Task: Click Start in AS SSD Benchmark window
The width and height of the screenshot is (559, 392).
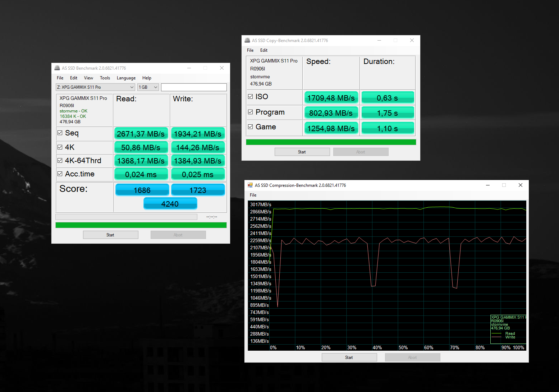Action: [x=110, y=235]
